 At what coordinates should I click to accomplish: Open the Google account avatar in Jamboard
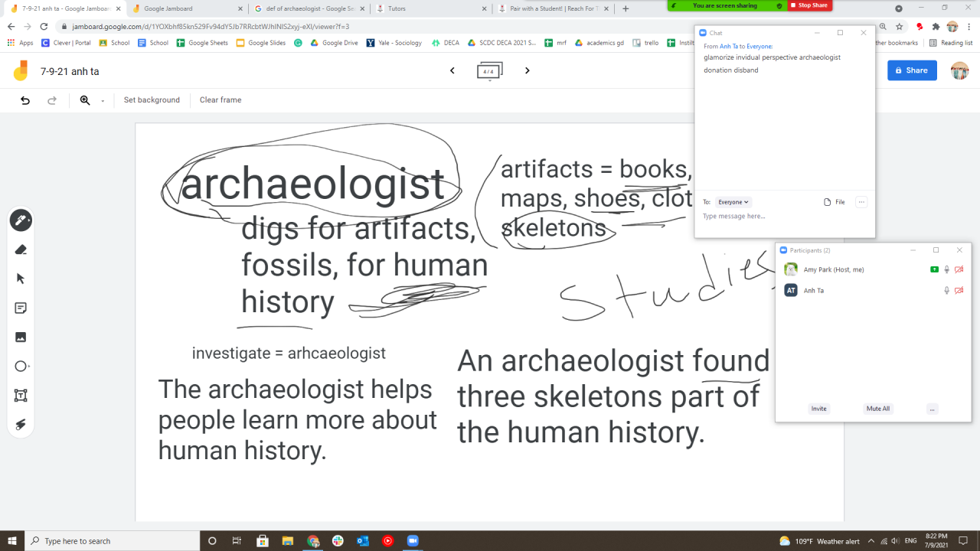[959, 70]
